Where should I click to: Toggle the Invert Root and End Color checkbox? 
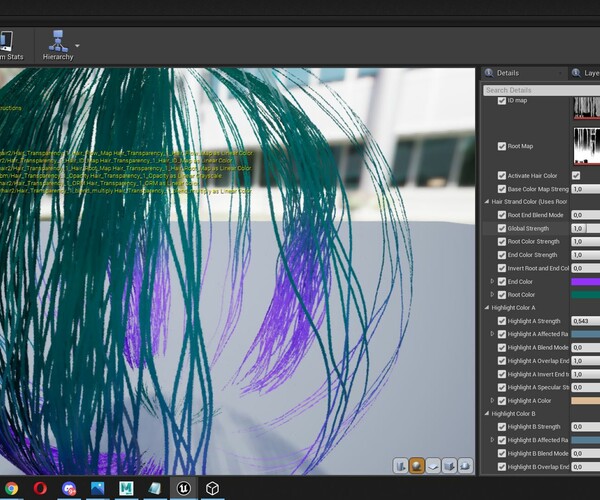coord(502,268)
